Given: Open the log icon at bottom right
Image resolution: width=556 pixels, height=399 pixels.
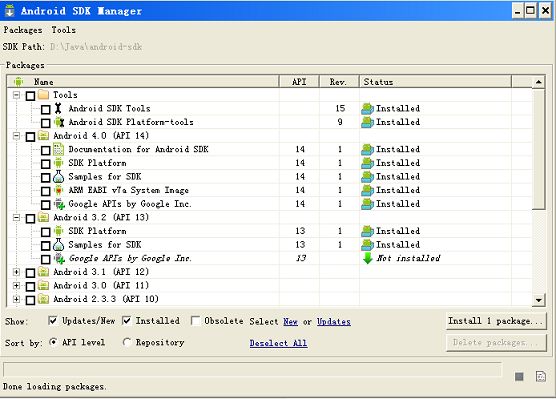Looking at the screenshot, I should pyautogui.click(x=541, y=376).
